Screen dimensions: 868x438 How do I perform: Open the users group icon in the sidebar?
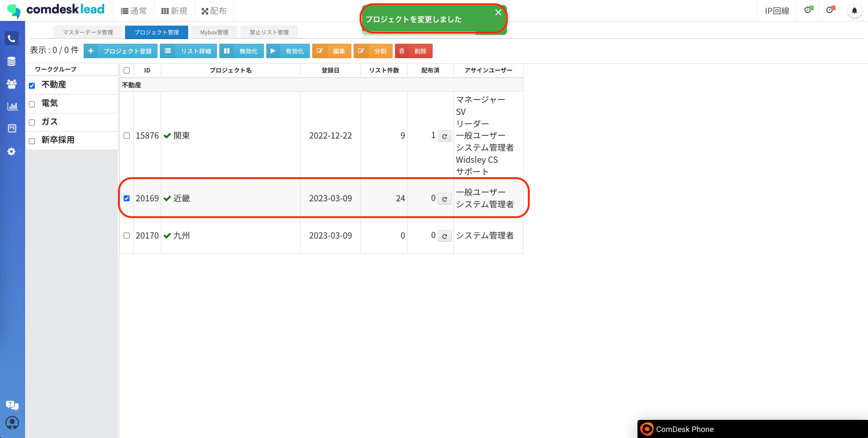click(12, 84)
